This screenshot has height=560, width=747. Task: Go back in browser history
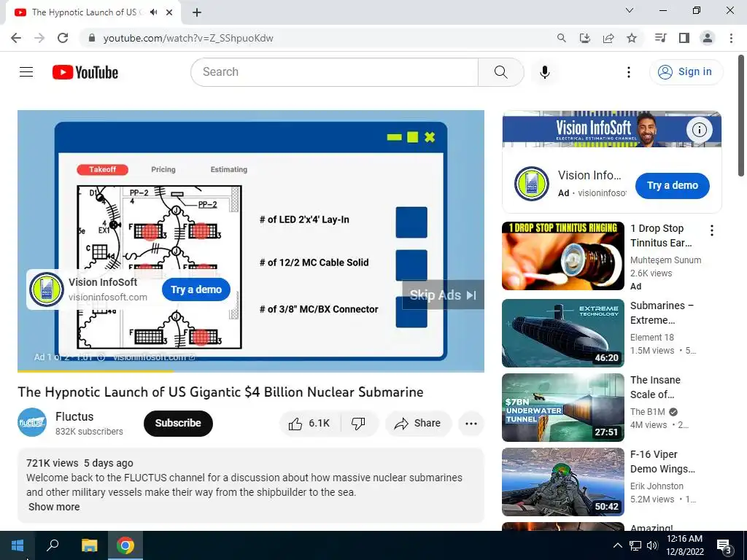pyautogui.click(x=16, y=38)
